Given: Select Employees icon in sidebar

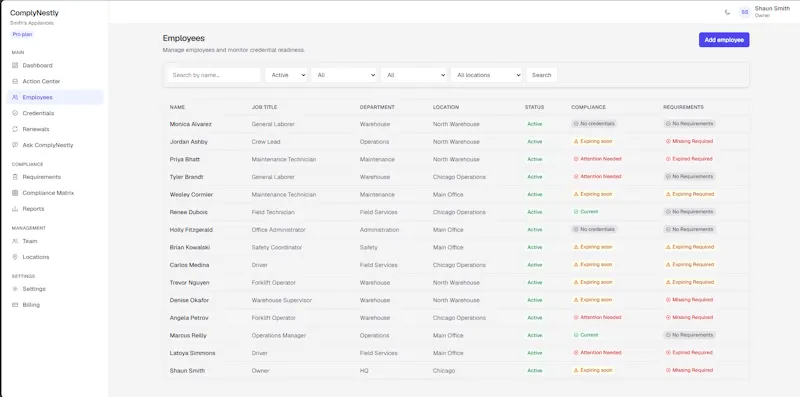Looking at the screenshot, I should (x=15, y=97).
